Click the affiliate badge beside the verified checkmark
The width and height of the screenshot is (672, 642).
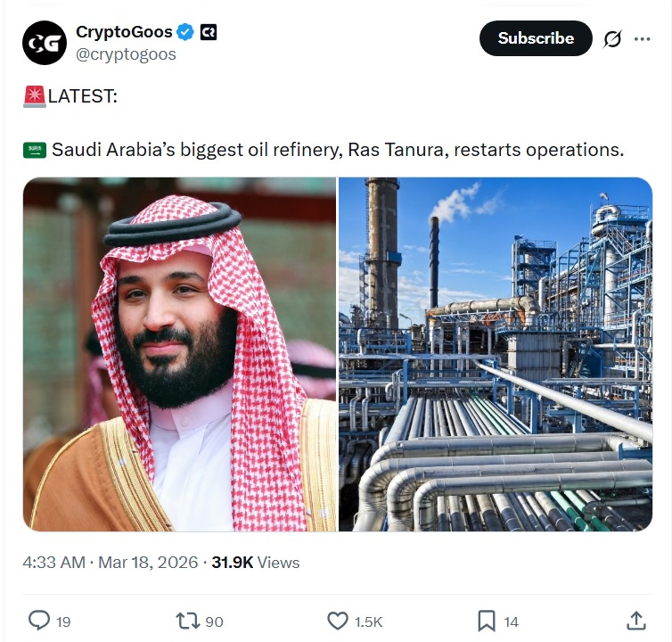[x=209, y=32]
